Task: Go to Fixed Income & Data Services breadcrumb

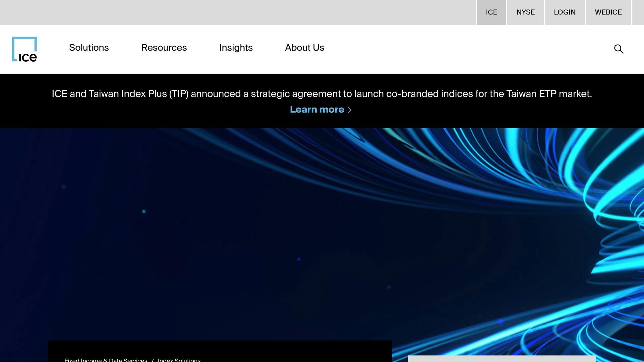Action: point(106,360)
